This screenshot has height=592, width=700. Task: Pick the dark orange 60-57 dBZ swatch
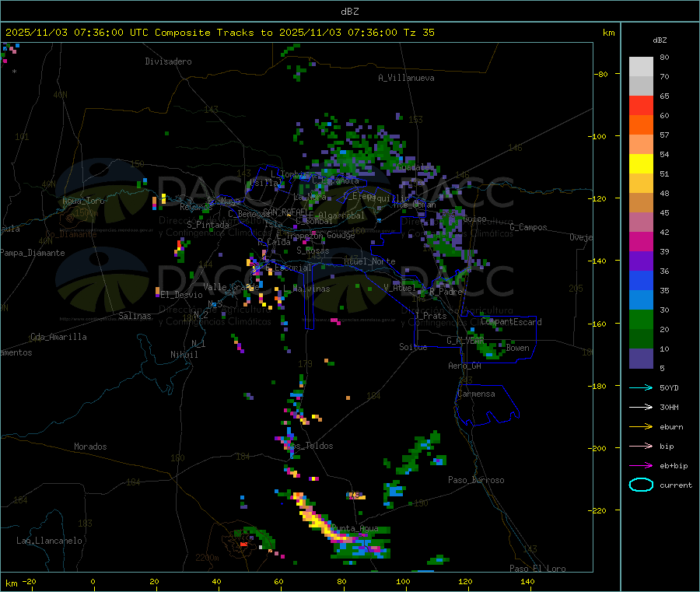pyautogui.click(x=641, y=125)
